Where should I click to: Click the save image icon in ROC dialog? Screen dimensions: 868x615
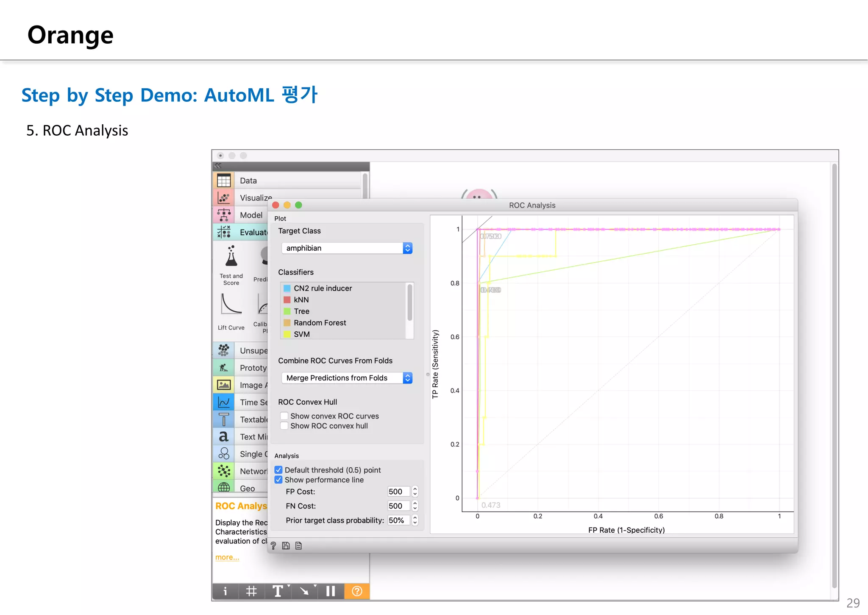286,546
